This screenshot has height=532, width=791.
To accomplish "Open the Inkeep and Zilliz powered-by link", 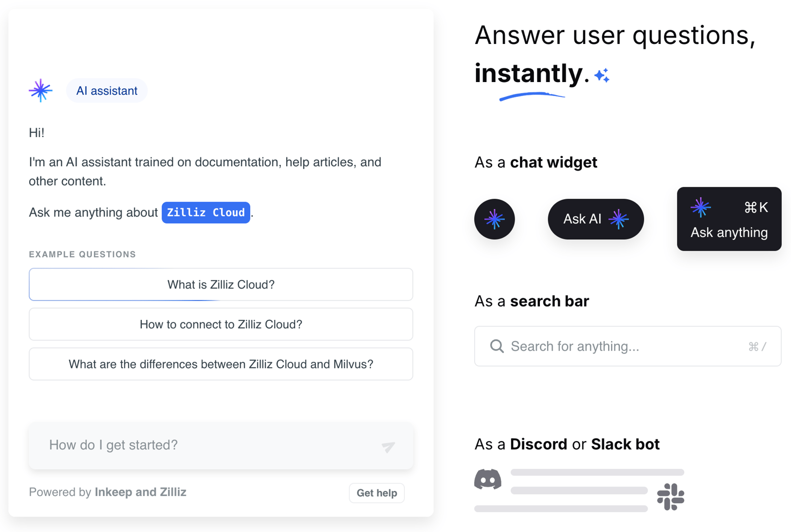I will coord(140,492).
